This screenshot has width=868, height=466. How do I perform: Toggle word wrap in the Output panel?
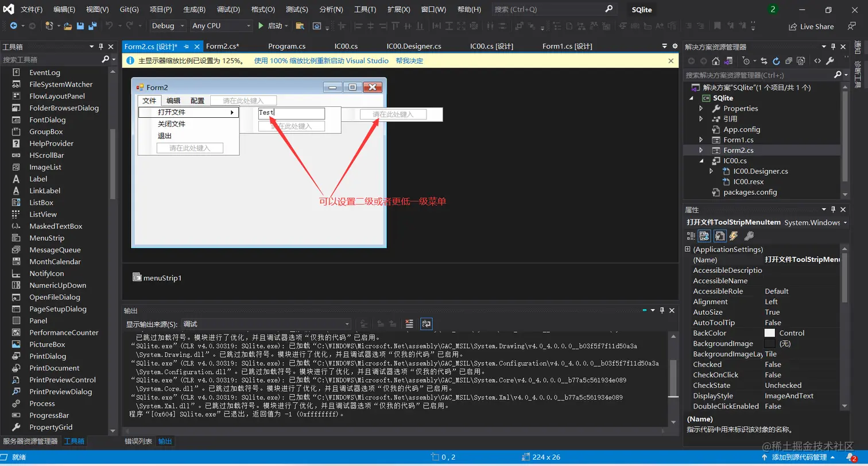point(426,324)
